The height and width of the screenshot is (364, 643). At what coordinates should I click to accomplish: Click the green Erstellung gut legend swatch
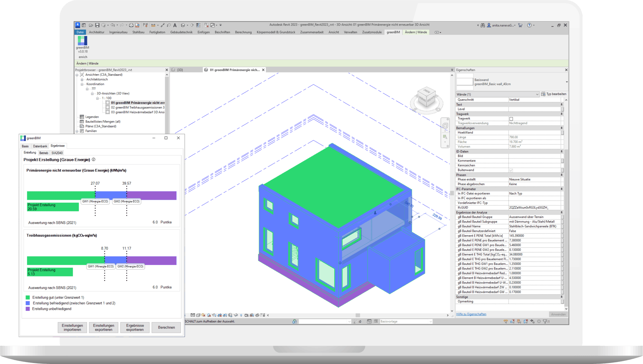[28, 298]
